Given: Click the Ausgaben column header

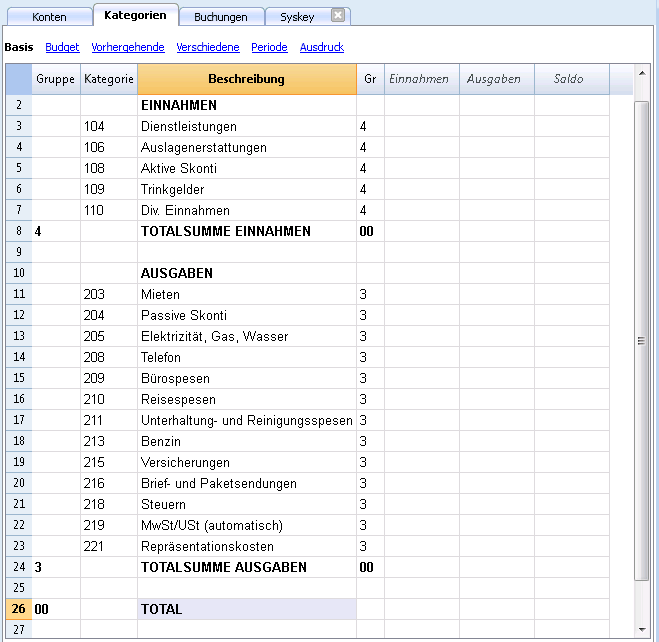Looking at the screenshot, I should point(497,79).
